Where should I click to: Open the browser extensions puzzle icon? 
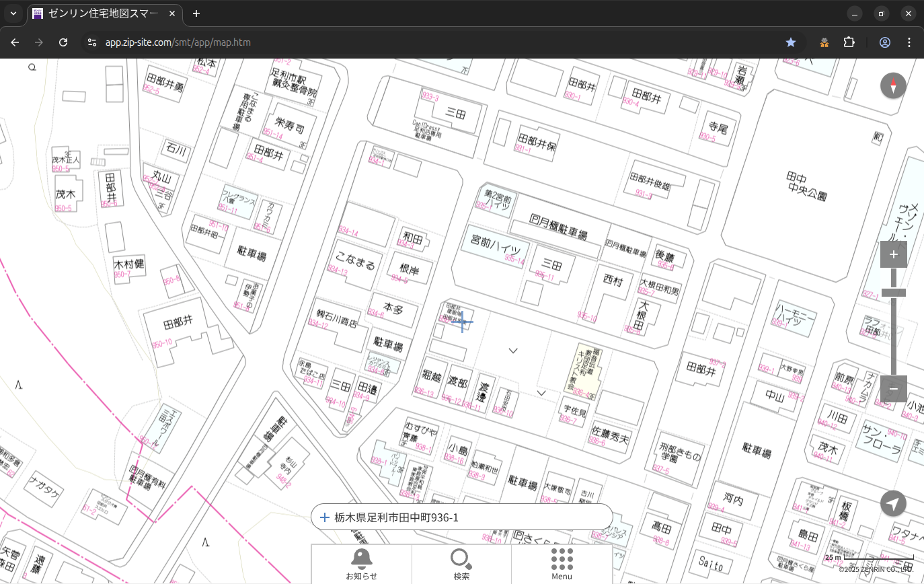coord(849,42)
